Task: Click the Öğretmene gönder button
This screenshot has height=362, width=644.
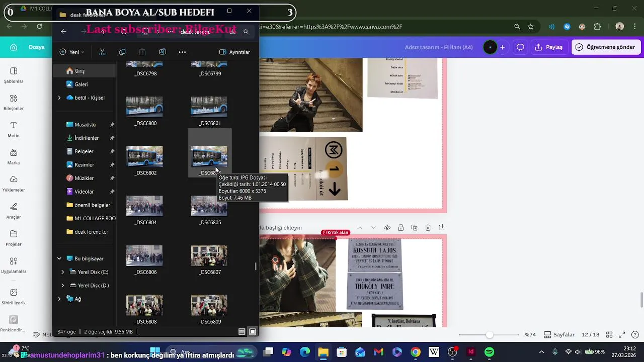Action: tap(606, 47)
